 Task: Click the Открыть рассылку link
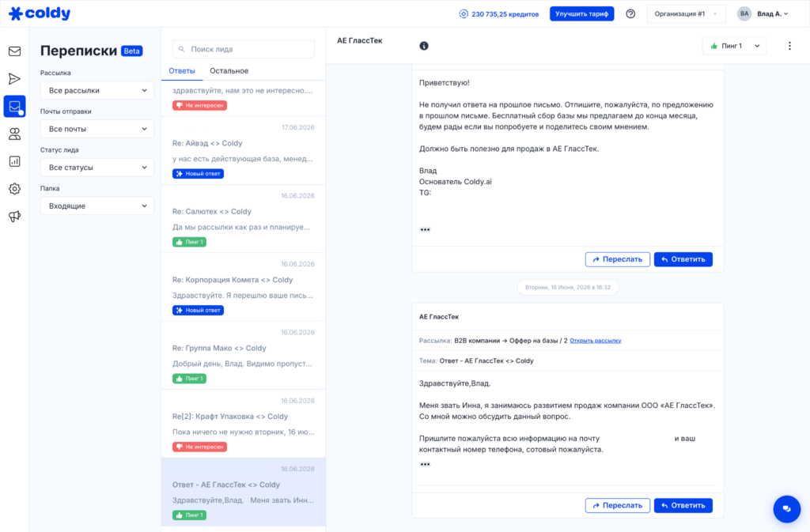click(x=595, y=341)
